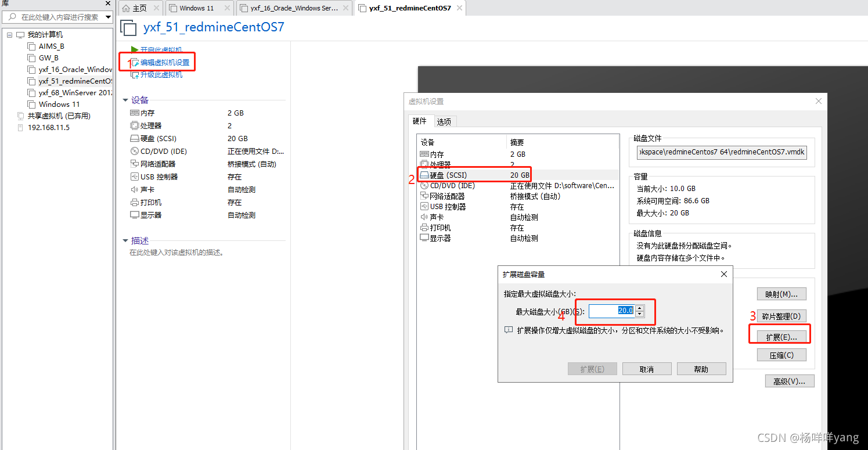Click the up arrow on disk size spinner
Screen dimensions: 868x450
pos(640,308)
